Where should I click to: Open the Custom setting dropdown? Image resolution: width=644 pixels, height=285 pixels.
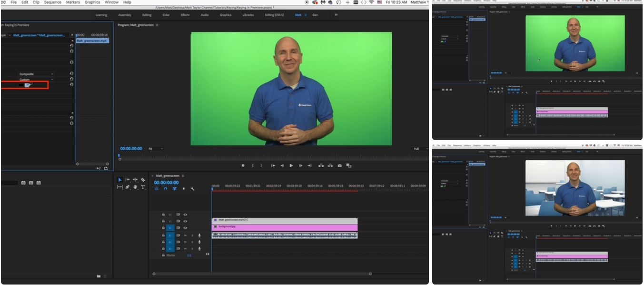[36, 80]
